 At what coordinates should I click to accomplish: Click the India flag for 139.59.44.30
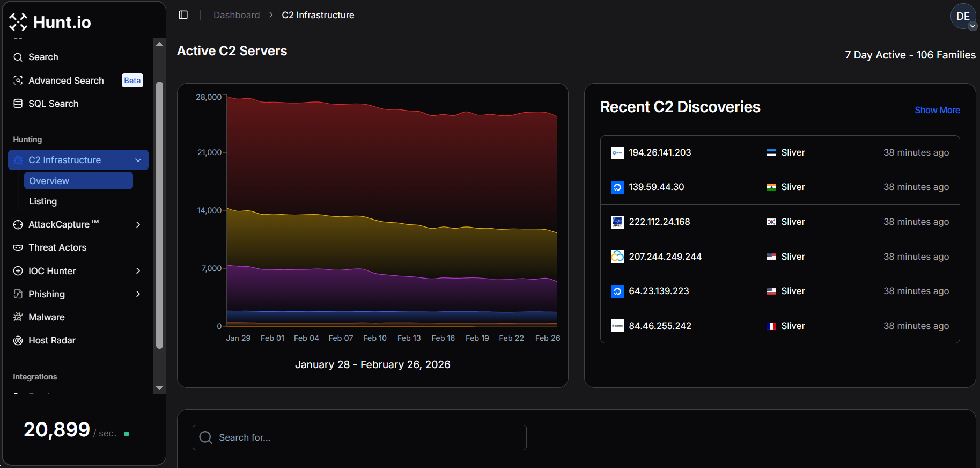click(771, 187)
